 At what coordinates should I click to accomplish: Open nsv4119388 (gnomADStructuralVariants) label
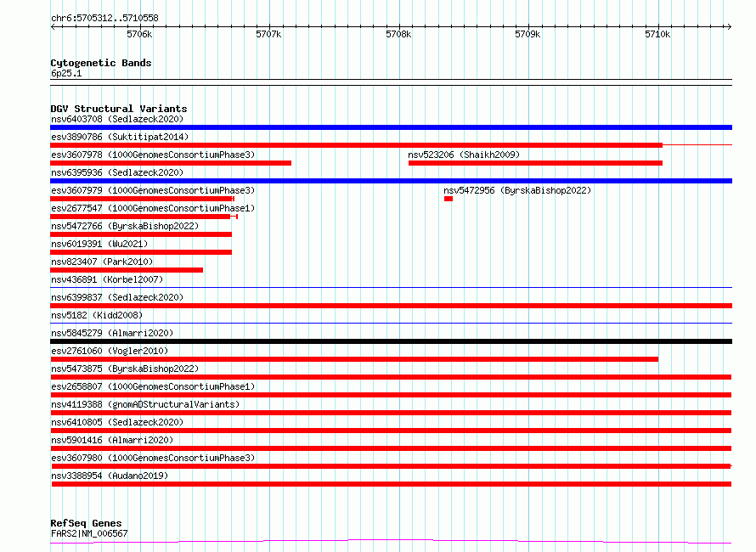pos(145,404)
